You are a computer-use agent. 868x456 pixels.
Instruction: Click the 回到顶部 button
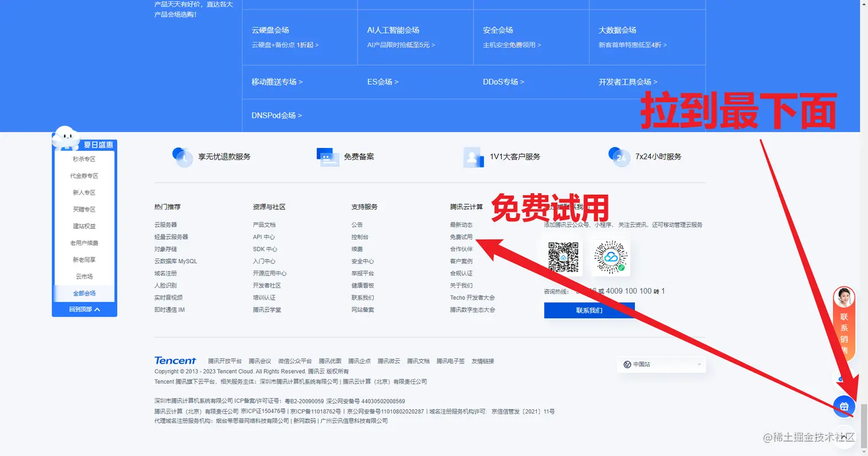click(84, 309)
